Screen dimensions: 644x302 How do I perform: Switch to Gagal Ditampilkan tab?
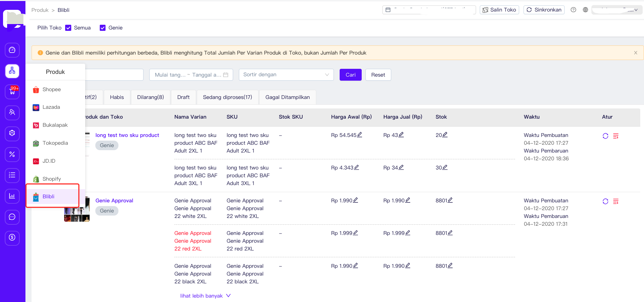tap(287, 97)
